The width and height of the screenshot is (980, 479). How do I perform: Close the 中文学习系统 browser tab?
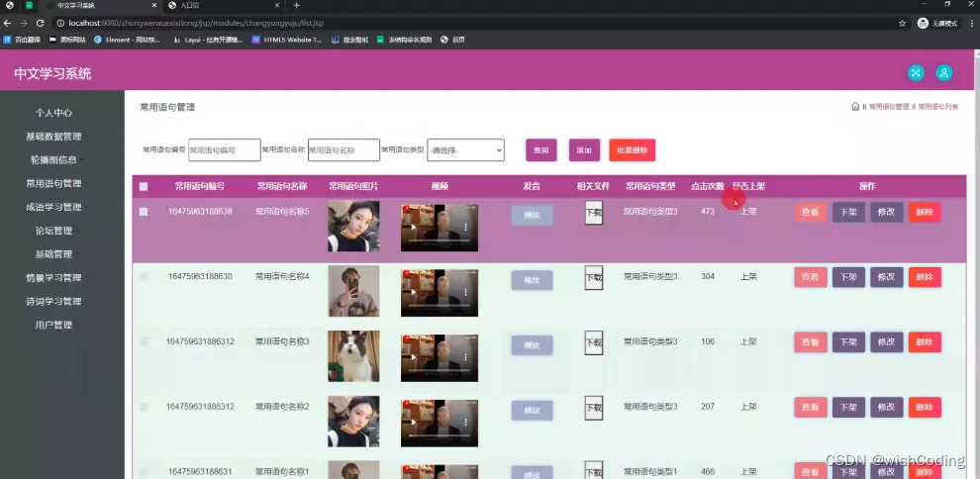tap(153, 5)
